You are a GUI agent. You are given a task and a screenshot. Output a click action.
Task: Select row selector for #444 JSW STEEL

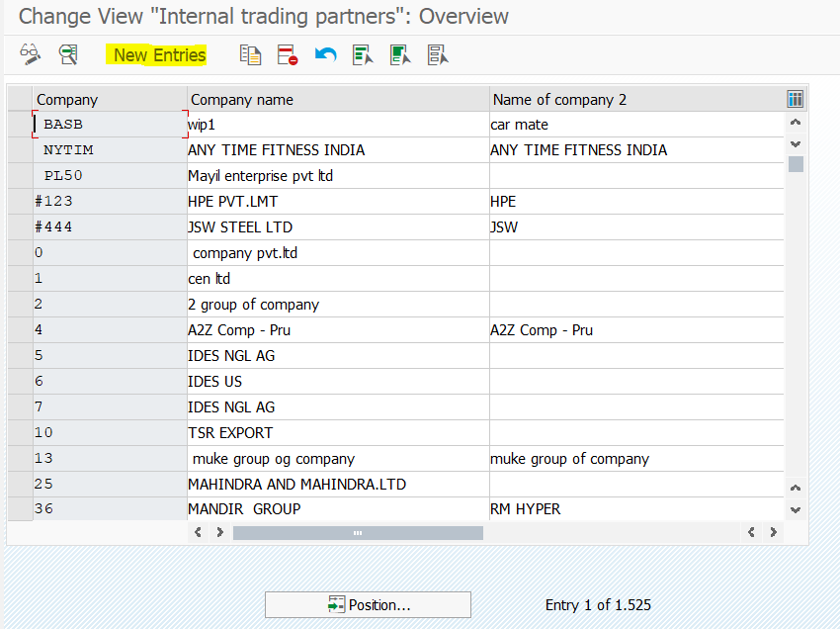[21, 227]
